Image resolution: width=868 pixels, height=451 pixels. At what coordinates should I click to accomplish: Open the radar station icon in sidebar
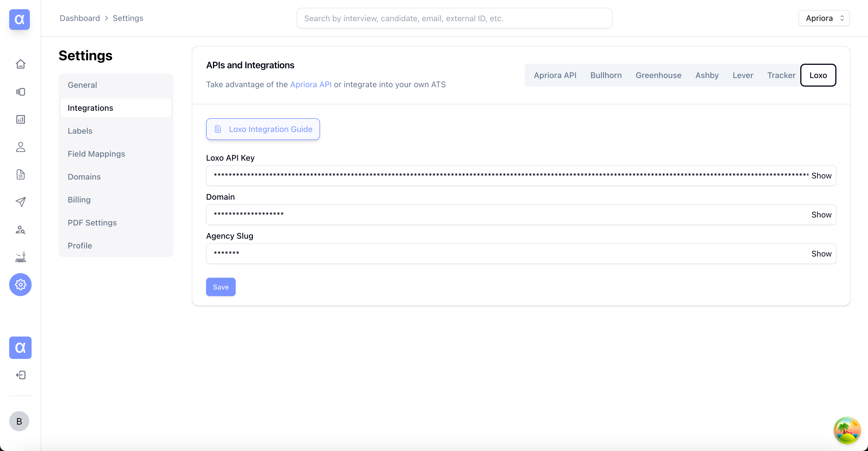click(x=21, y=257)
